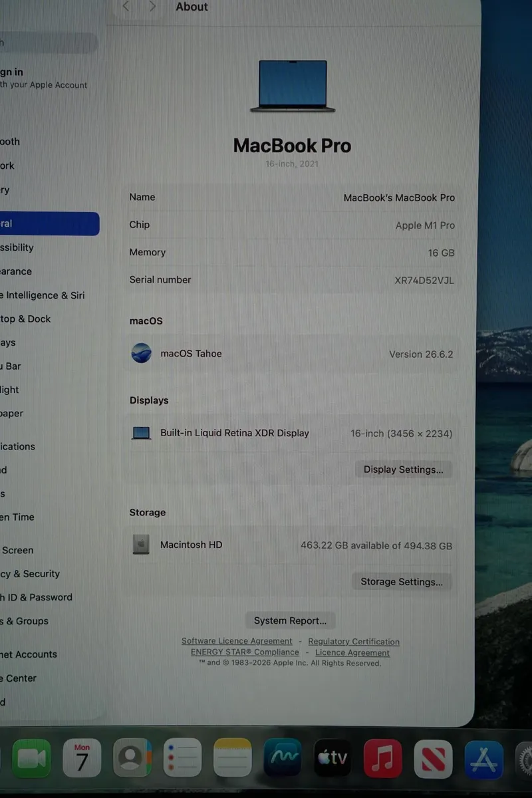532x798 pixels.
Task: Open Apple Intelligence & Siri settings
Action: point(43,295)
